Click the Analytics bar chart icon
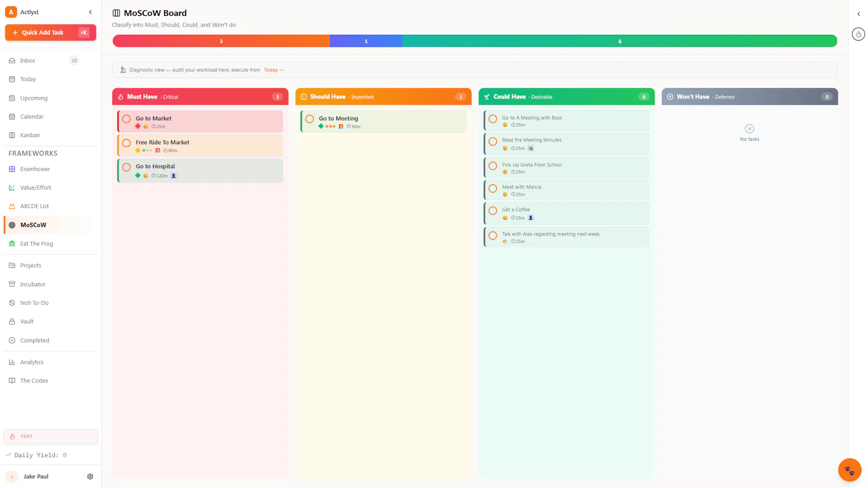Viewport: 868px width, 488px height. (12, 362)
